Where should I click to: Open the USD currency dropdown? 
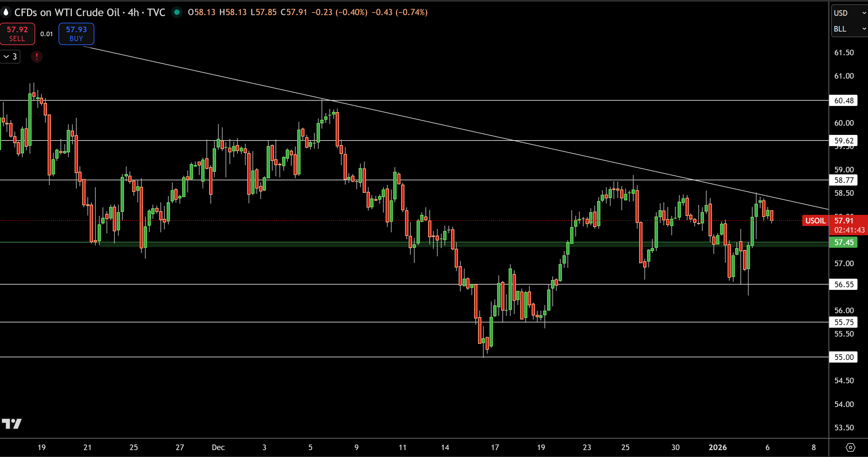tap(849, 13)
